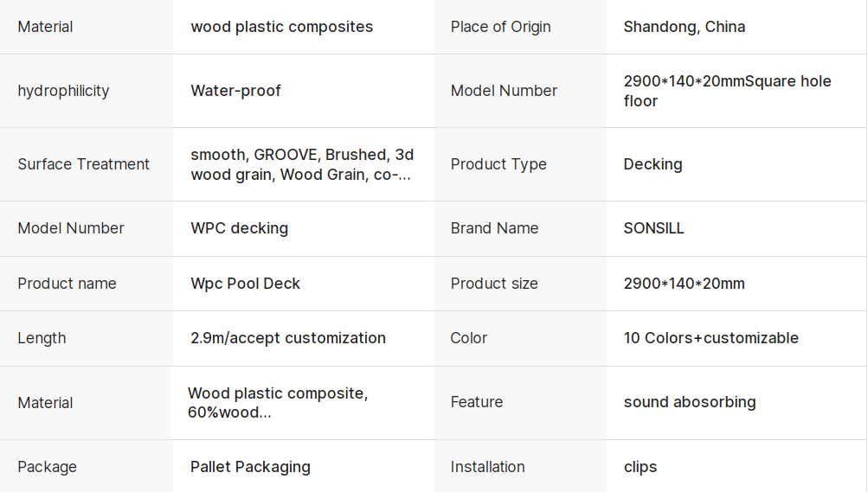Click the 'clips' installation value
Image resolution: width=868 pixels, height=492 pixels.
click(640, 467)
